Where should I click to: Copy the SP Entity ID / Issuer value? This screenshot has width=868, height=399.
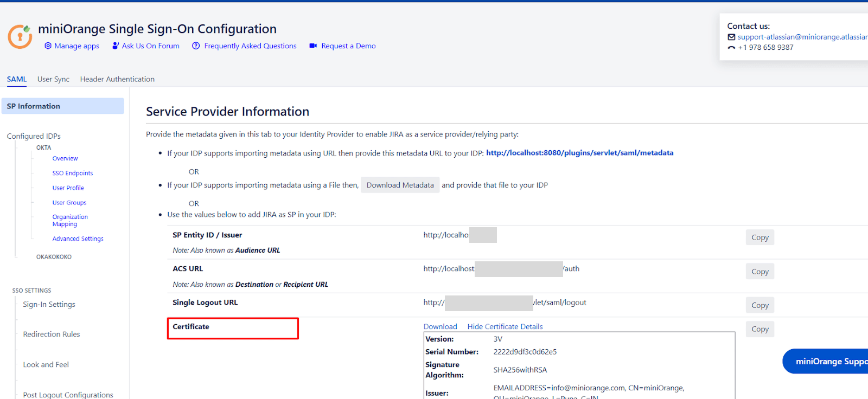(x=759, y=237)
